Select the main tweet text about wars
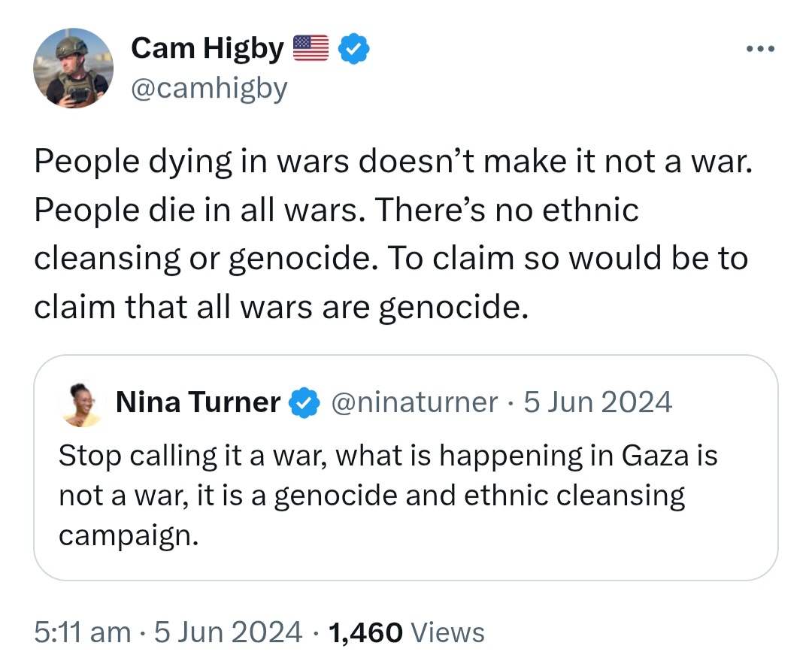This screenshot has height=664, width=812. (x=392, y=234)
